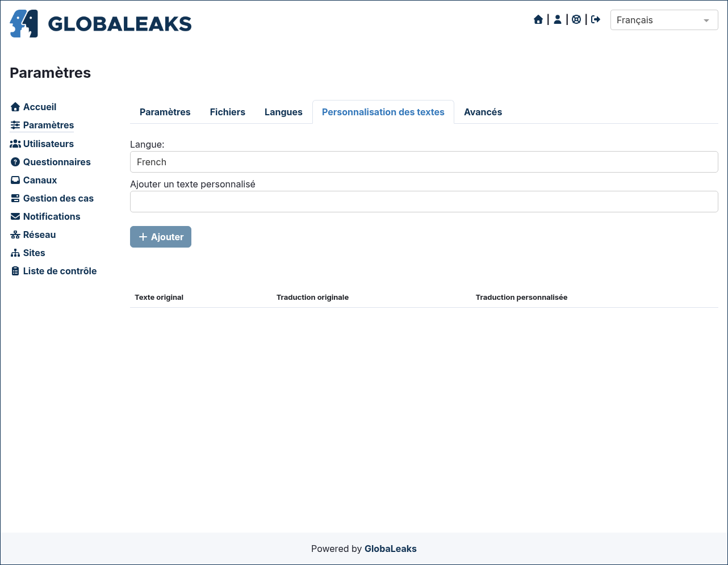Click the life-ring support icon
This screenshot has width=728, height=565.
pos(576,20)
